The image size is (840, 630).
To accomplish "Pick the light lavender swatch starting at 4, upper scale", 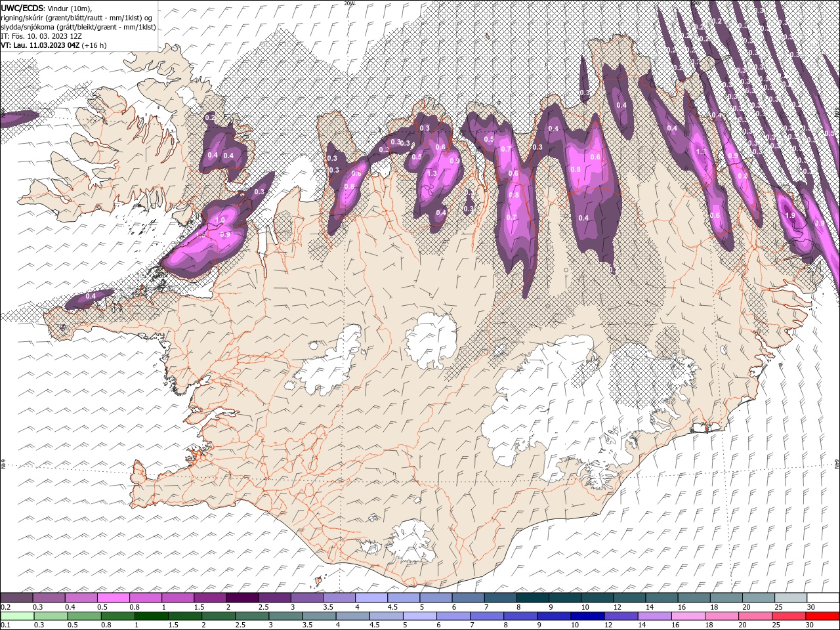I will click(371, 598).
